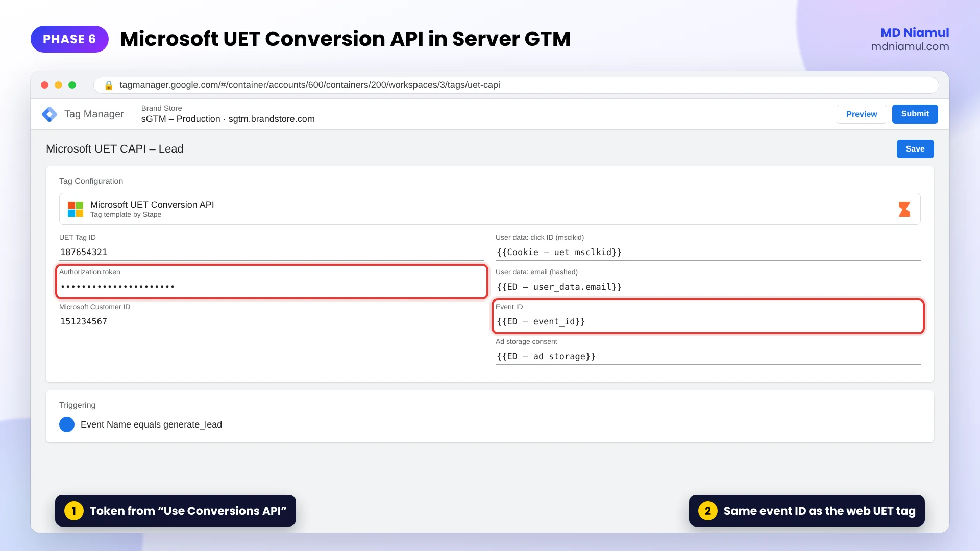Click the Tag template by Stape subtitle
Viewport: 980px width, 551px height.
point(126,215)
